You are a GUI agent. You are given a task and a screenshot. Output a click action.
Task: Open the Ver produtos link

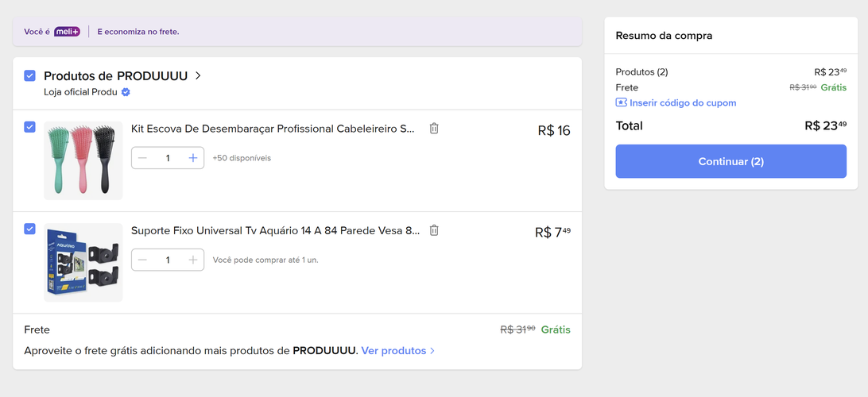click(x=397, y=351)
